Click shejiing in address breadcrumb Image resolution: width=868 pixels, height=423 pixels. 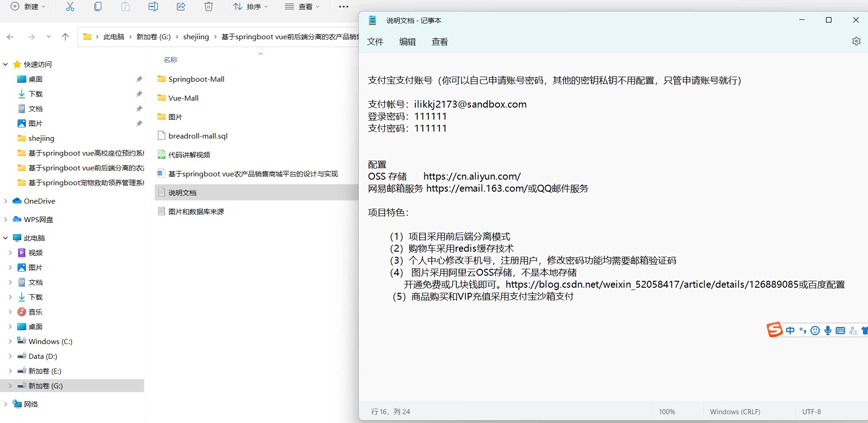196,37
